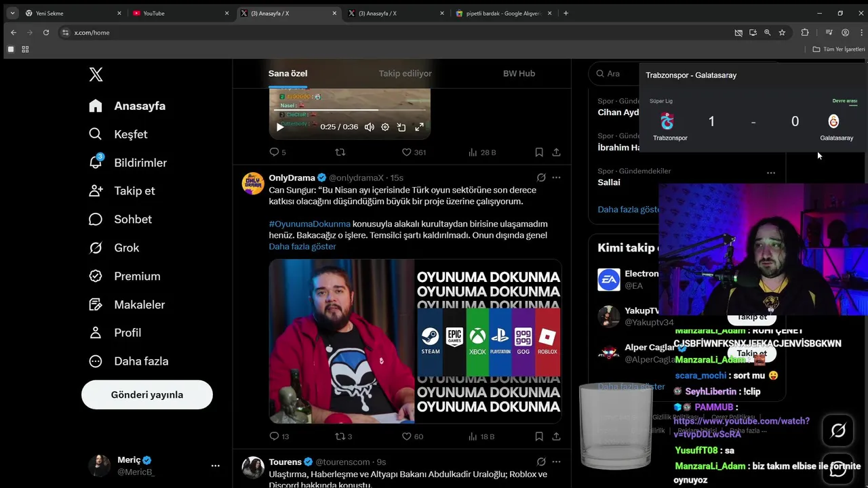Viewport: 868px width, 488px height.
Task: View stats of post with 28 B views
Action: 481,152
